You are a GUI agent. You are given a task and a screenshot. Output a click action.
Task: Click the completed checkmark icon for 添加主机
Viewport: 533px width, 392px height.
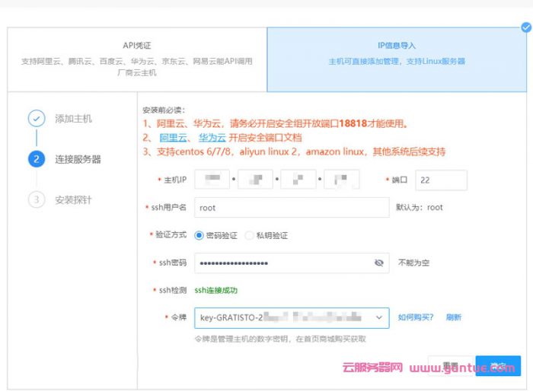pyautogui.click(x=36, y=119)
